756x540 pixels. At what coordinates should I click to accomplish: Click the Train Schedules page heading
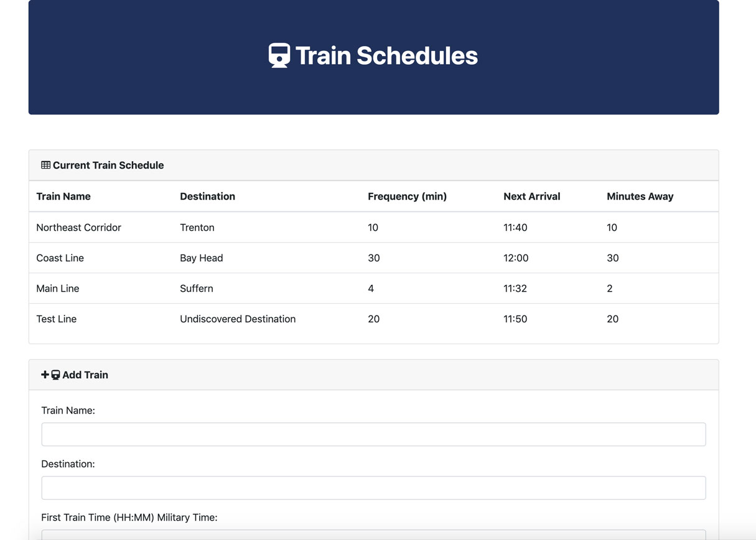tap(386, 55)
